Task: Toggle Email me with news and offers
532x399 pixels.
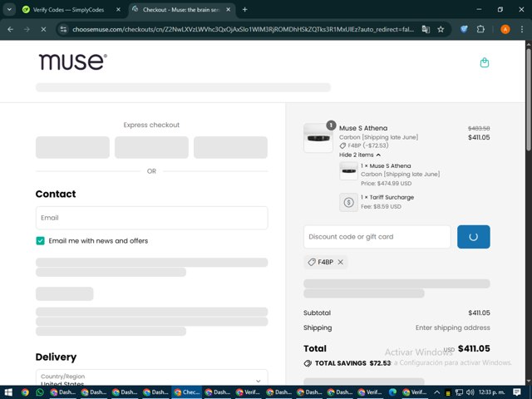Action: point(40,240)
